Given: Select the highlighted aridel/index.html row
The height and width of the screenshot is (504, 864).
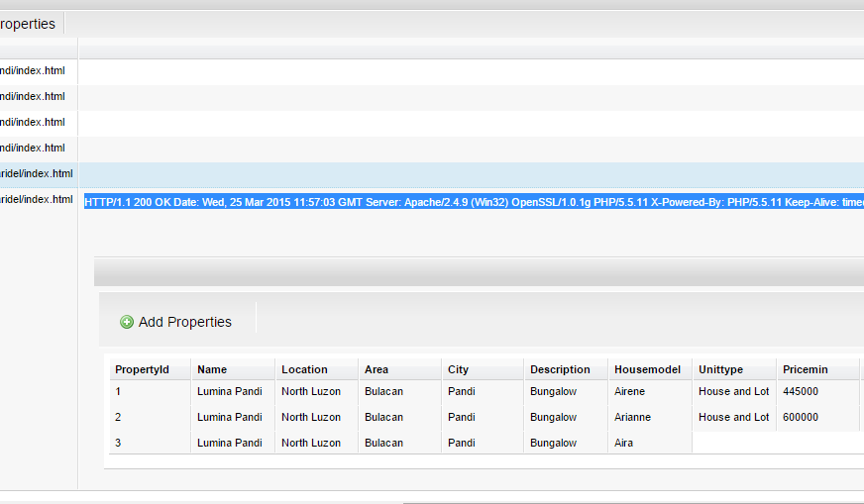Looking at the screenshot, I should (x=432, y=174).
